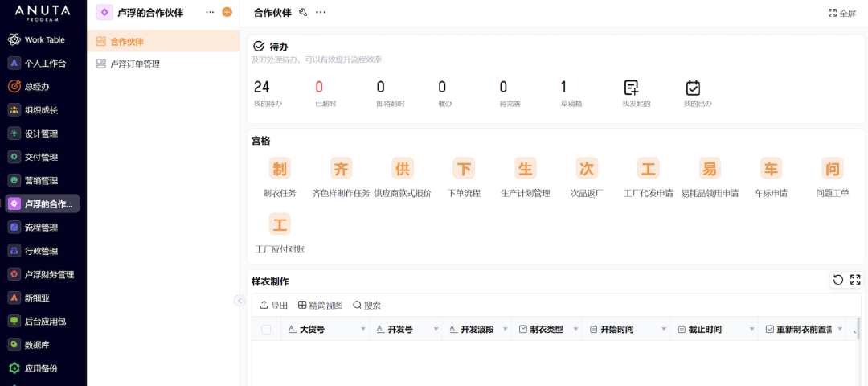Image resolution: width=868 pixels, height=386 pixels.
Task: Expand 样衣制作 table to fullscreen
Action: click(855, 280)
